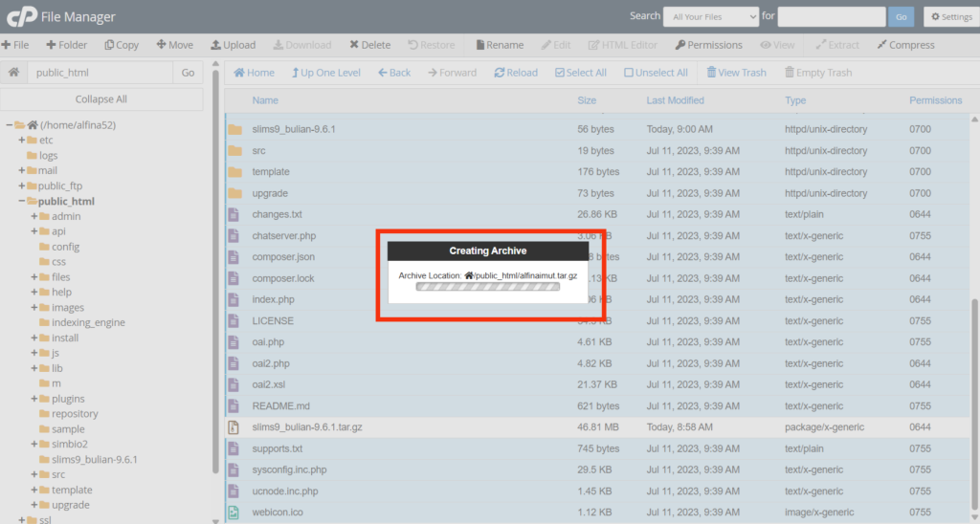Image resolution: width=980 pixels, height=524 pixels.
Task: Open the Settings button
Action: [x=947, y=16]
